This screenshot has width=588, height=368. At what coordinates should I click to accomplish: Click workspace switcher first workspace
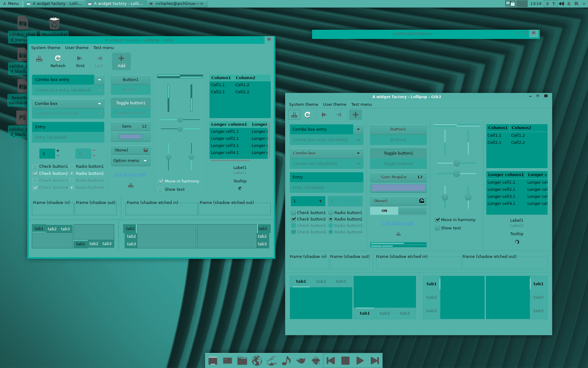(510, 4)
